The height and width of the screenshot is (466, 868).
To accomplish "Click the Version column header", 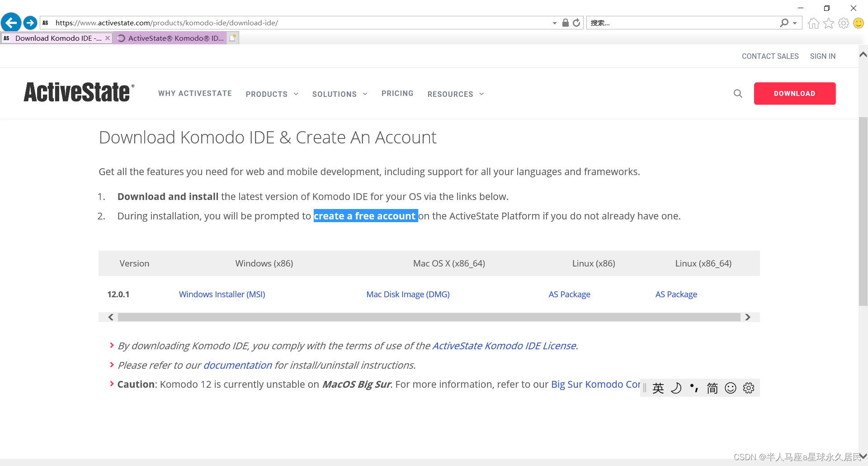I will click(x=134, y=263).
